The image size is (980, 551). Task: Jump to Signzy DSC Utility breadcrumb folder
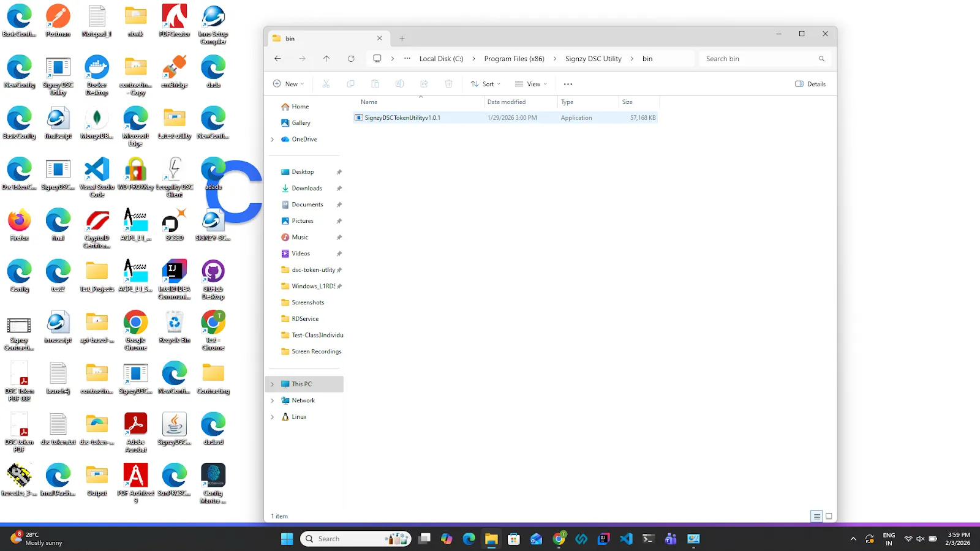(x=593, y=59)
